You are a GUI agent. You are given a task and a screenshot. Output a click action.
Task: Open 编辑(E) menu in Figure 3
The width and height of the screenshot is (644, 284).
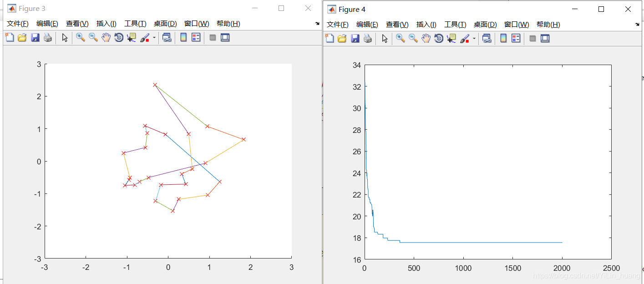coord(47,24)
